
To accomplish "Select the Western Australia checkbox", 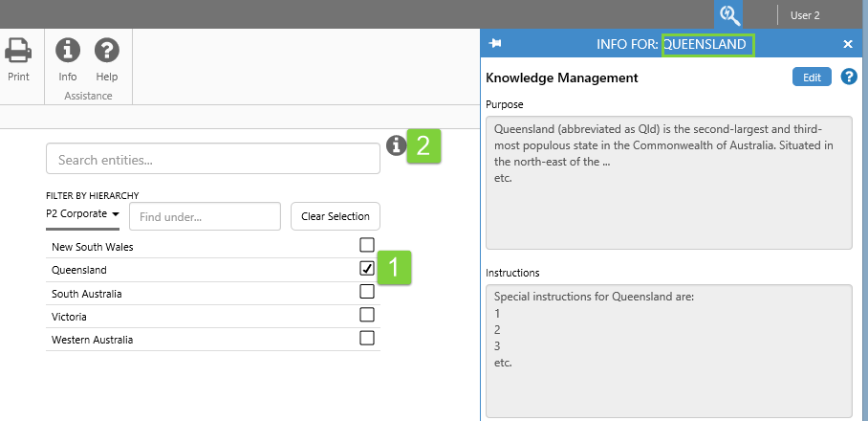I will pos(366,338).
